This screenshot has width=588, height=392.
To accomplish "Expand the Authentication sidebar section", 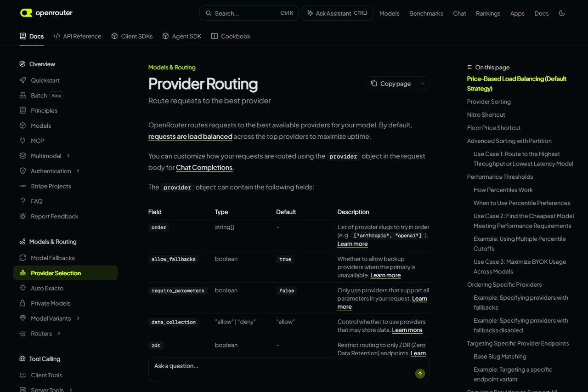I will [x=78, y=171].
